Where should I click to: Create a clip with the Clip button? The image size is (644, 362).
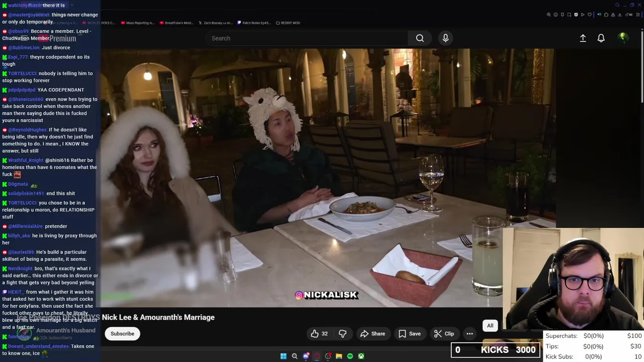coord(444,333)
